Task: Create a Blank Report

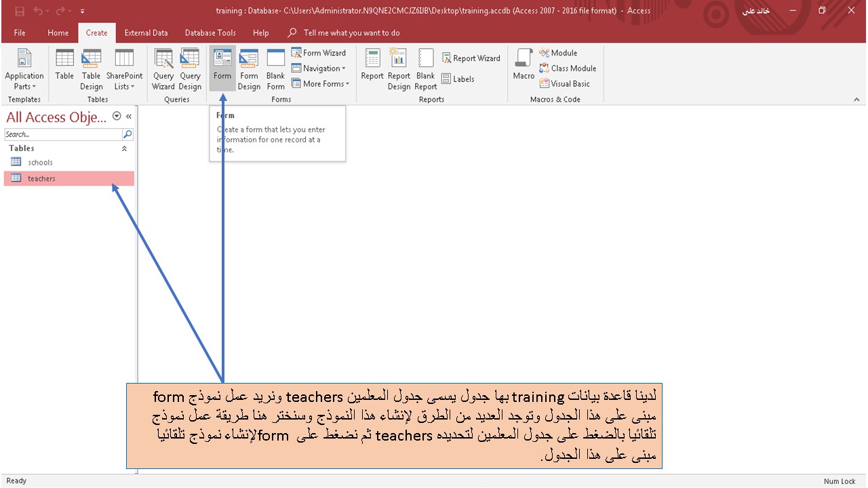Action: click(x=426, y=70)
